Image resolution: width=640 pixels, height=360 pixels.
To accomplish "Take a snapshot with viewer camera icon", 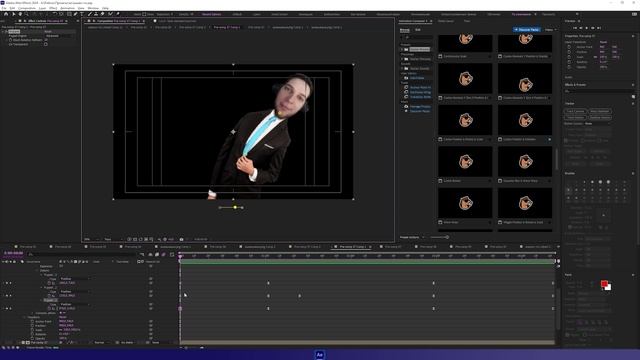I will click(182, 239).
